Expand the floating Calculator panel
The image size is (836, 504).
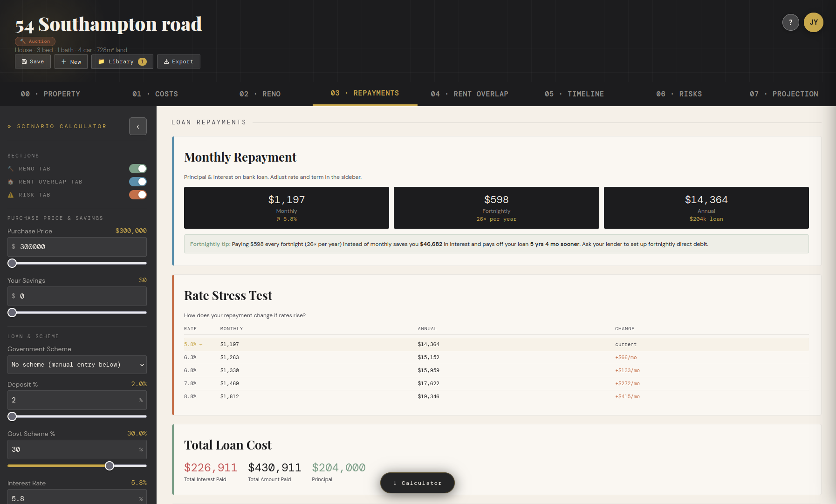pyautogui.click(x=417, y=483)
